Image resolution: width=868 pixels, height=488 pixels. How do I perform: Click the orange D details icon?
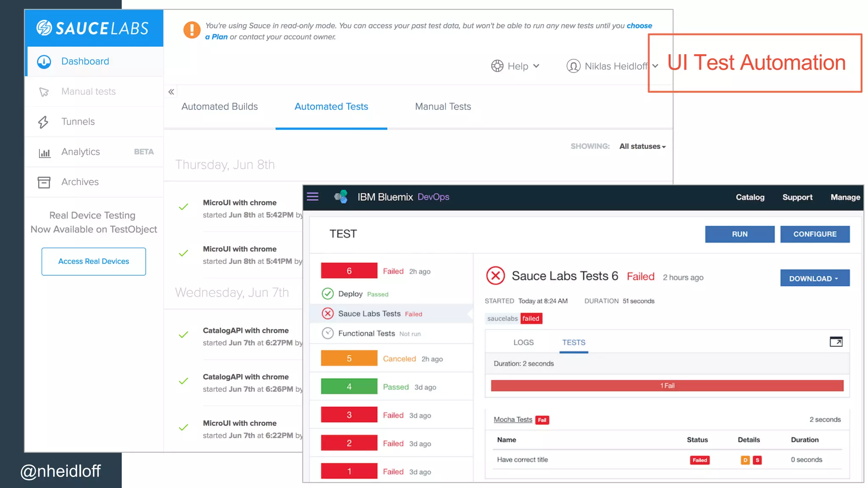[745, 460]
